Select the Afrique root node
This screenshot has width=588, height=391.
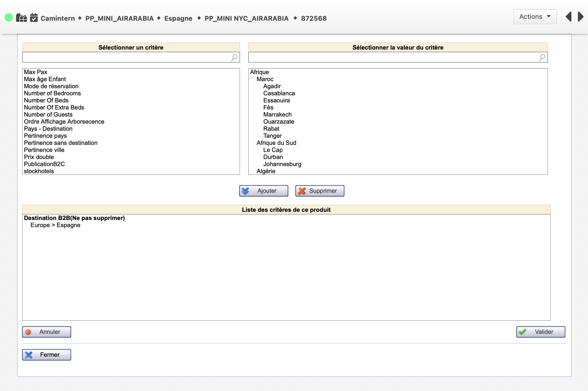259,72
